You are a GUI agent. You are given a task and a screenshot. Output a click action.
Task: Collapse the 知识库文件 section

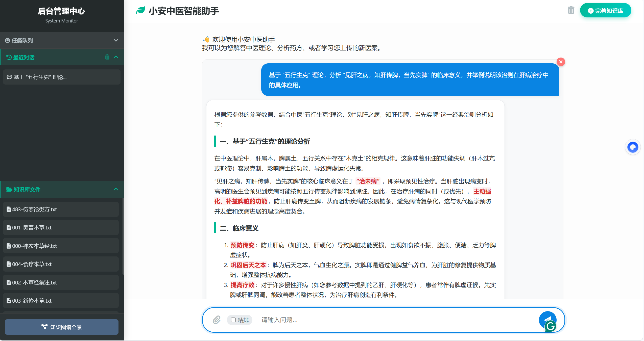pyautogui.click(x=116, y=189)
